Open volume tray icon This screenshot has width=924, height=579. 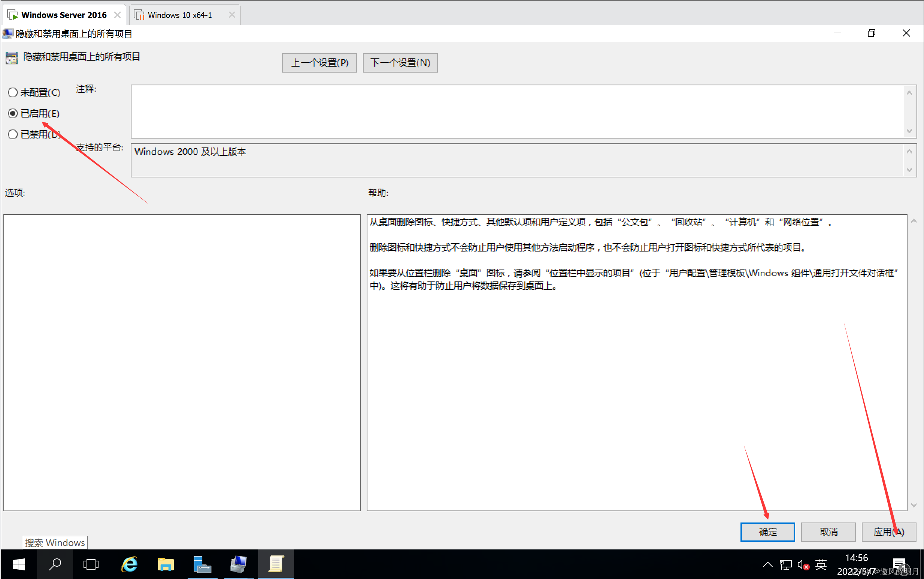pos(803,564)
